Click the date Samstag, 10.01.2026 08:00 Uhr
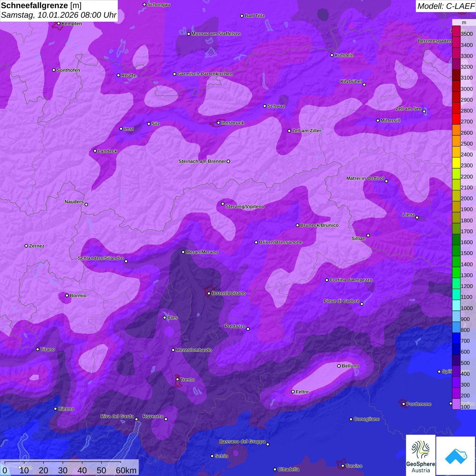 59,15
